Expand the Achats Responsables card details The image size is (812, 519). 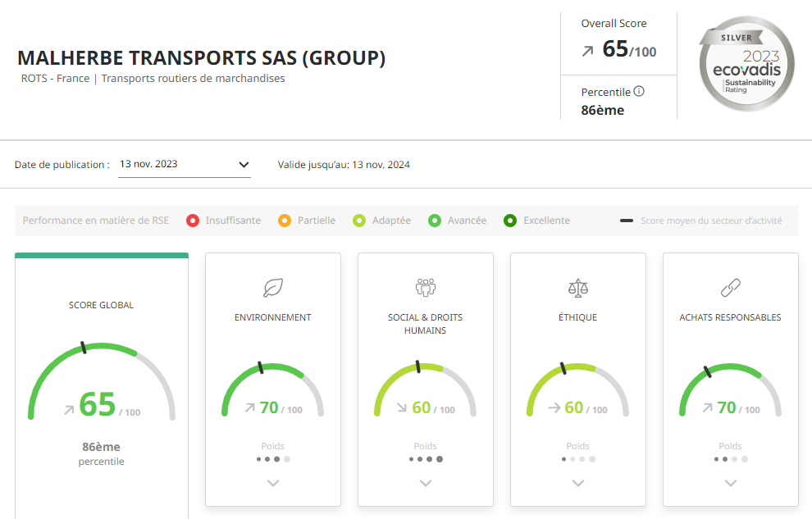[731, 483]
